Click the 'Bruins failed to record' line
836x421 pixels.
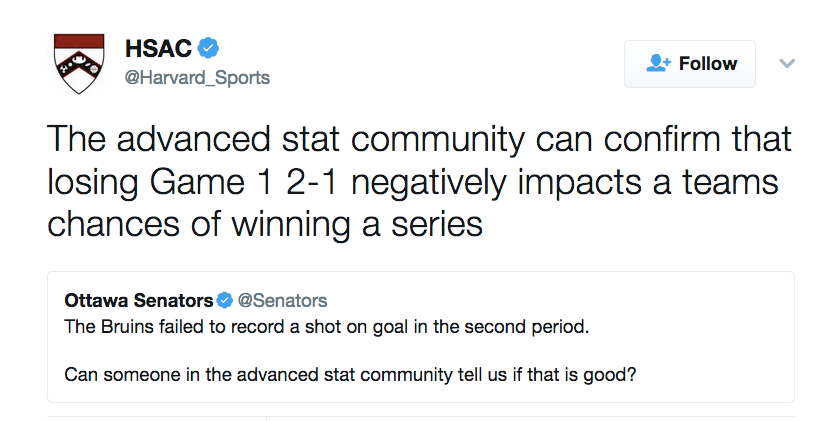point(327,326)
